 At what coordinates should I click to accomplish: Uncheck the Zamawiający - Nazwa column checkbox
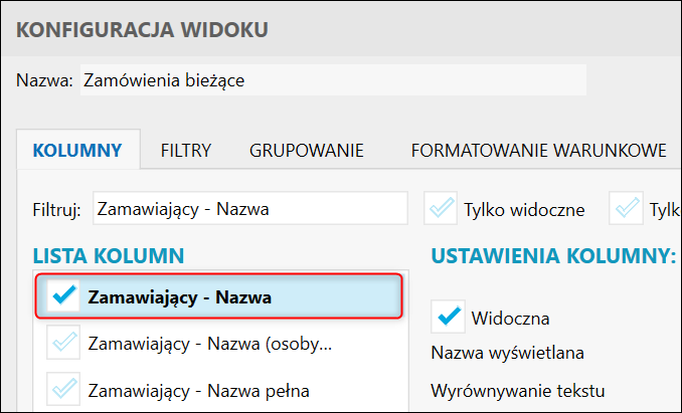(64, 297)
